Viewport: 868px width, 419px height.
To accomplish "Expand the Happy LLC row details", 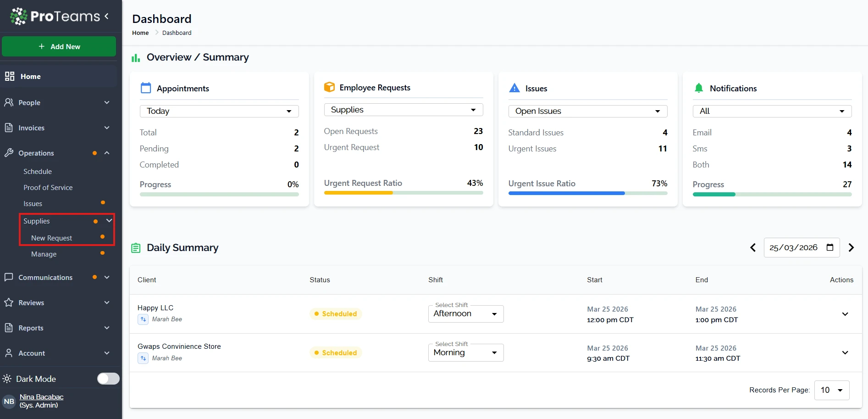I will pos(845,314).
